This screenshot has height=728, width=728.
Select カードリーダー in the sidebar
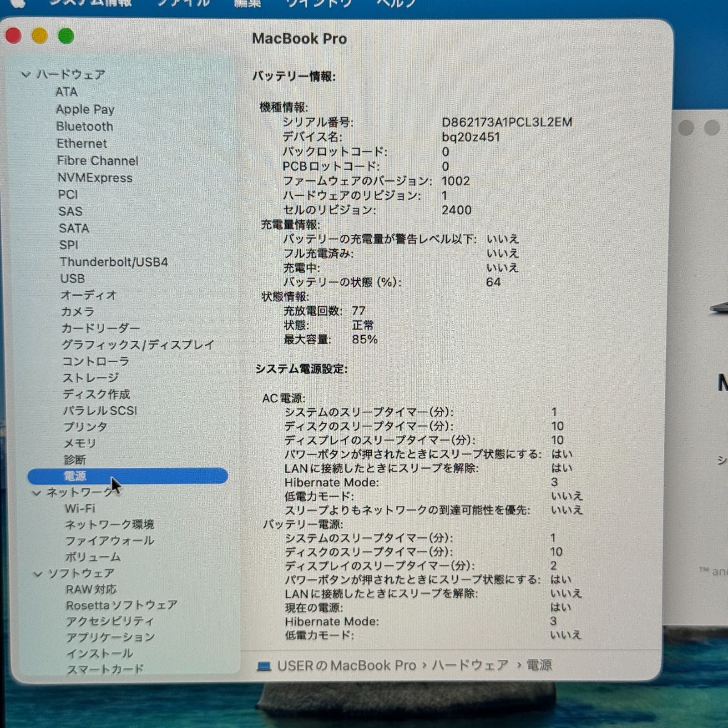coord(101,328)
